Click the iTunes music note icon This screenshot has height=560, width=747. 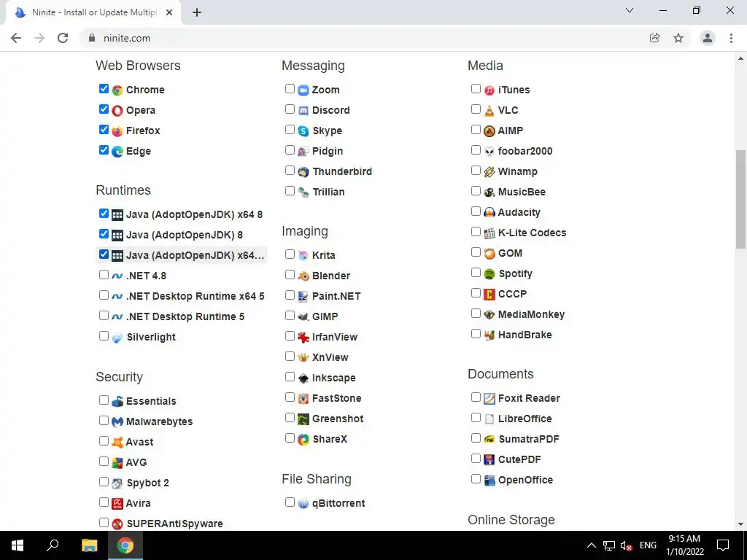[x=489, y=90]
